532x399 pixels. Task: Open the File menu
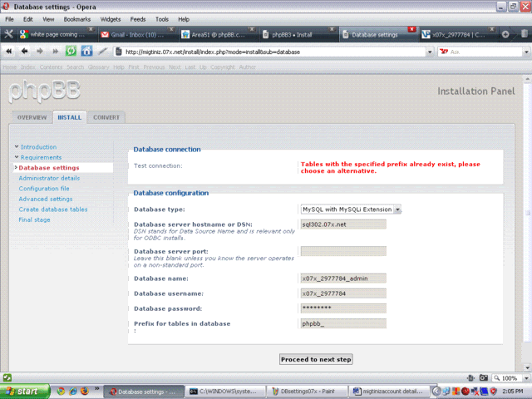tap(9, 19)
